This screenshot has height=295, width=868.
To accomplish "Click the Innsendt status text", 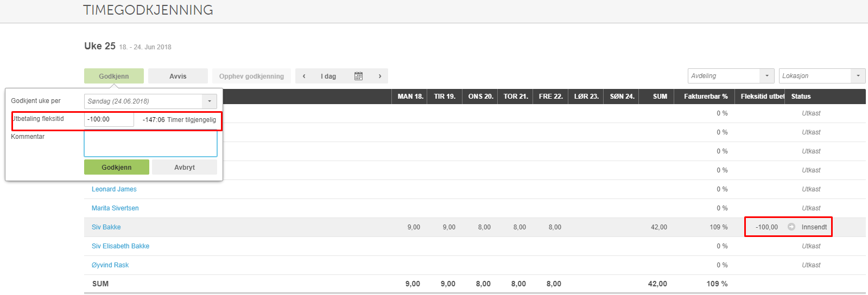I will pos(814,227).
